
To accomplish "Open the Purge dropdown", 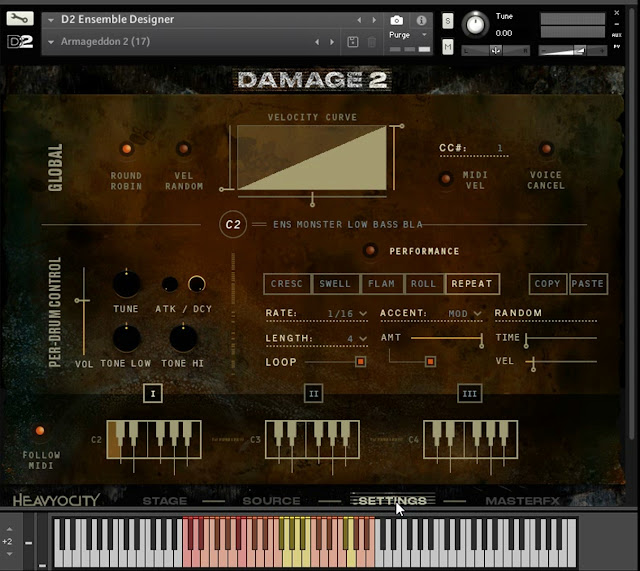I will tap(407, 35).
